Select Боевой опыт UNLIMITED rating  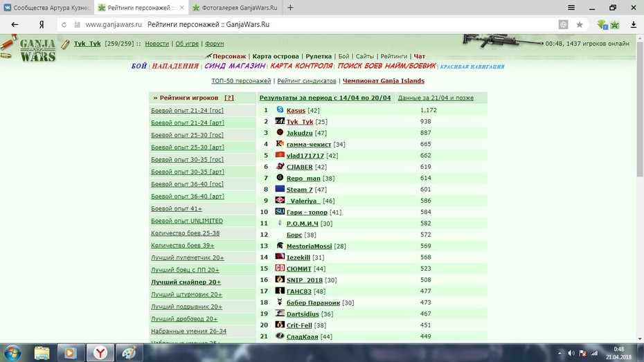coord(187,221)
